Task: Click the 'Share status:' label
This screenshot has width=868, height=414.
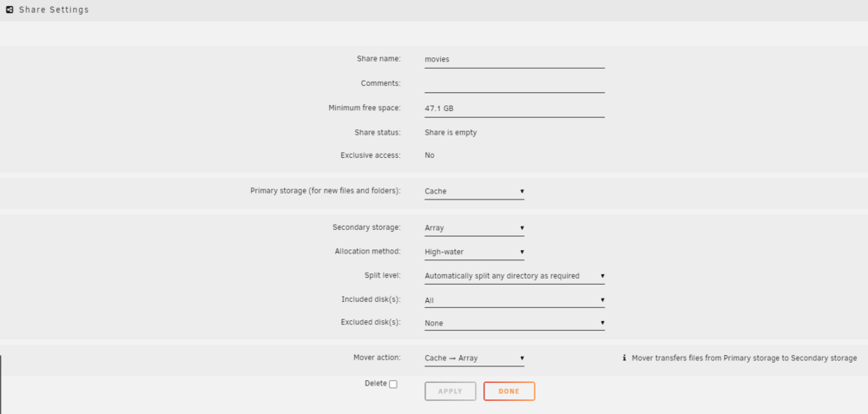Action: click(x=378, y=133)
